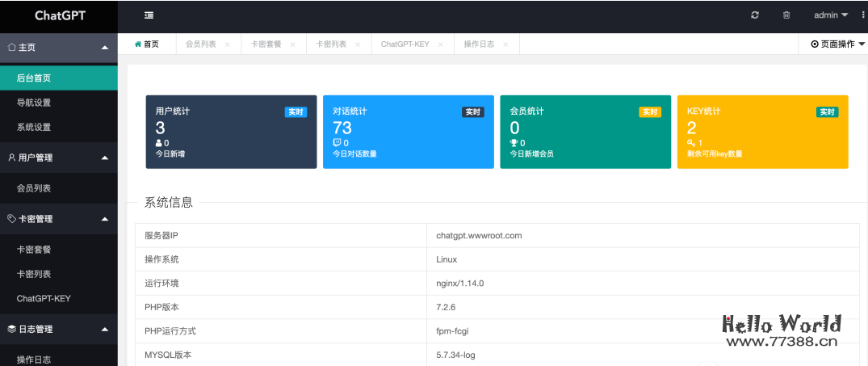
Task: Open the admin user dropdown
Action: pyautogui.click(x=831, y=15)
